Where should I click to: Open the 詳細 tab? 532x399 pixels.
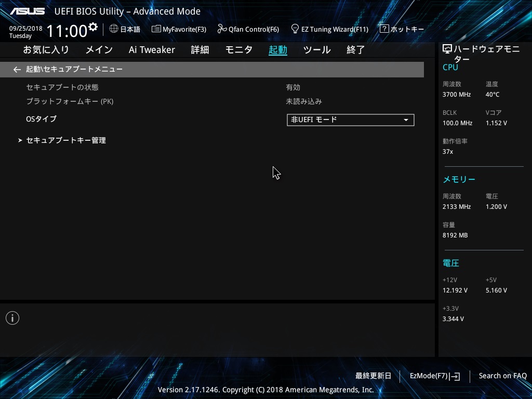(200, 50)
